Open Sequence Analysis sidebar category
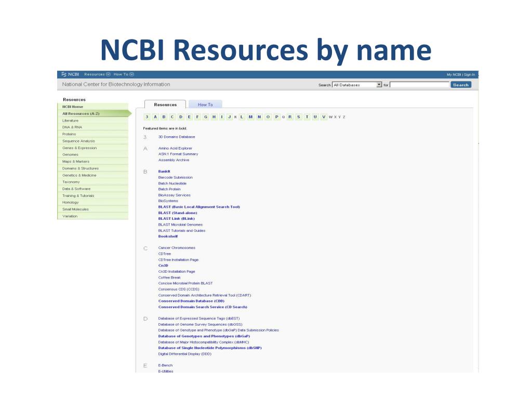The width and height of the screenshot is (532, 399). click(x=93, y=141)
